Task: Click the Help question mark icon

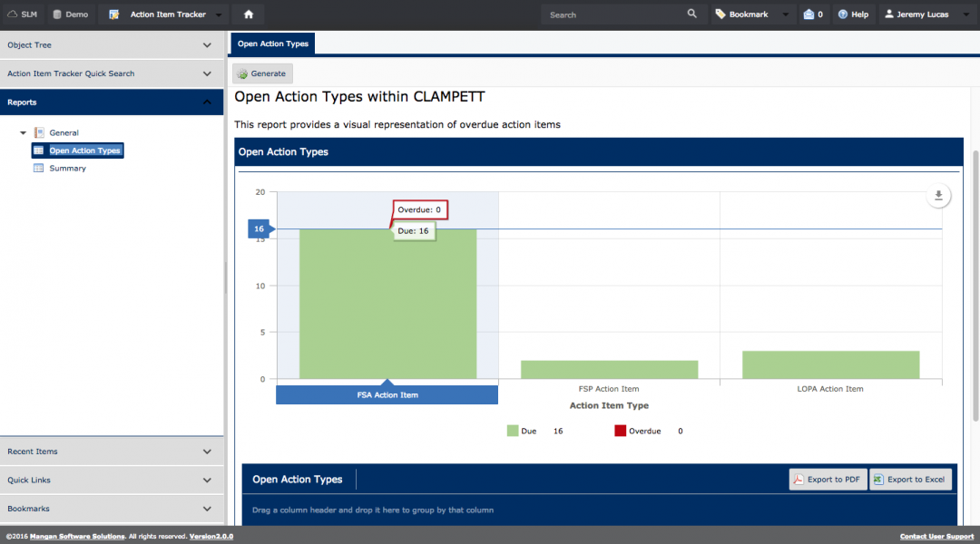Action: tap(843, 15)
